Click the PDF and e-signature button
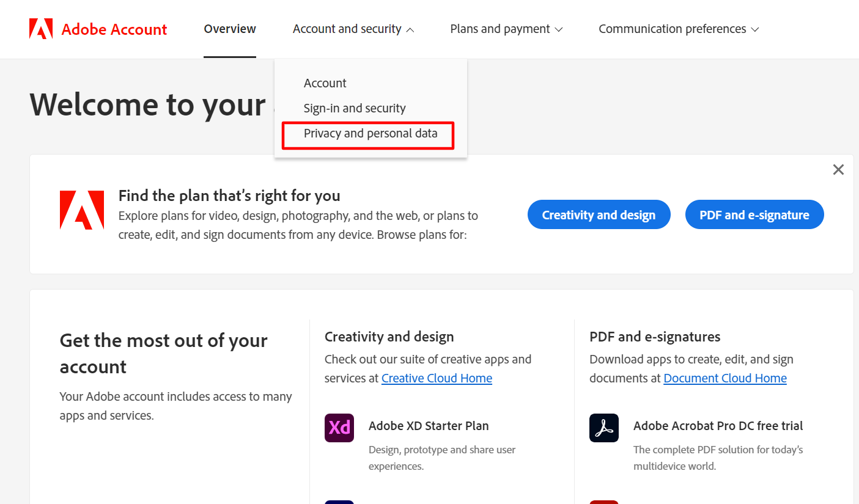The width and height of the screenshot is (859, 504). (x=754, y=214)
